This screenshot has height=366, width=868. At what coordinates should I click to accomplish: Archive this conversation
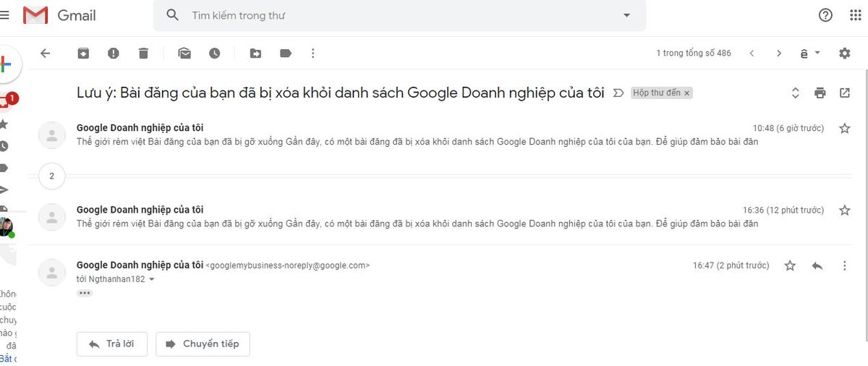[x=84, y=53]
